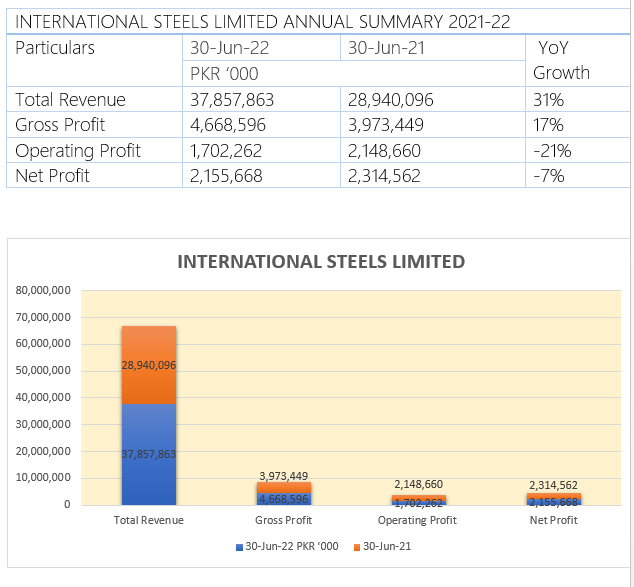Select table cell value 3,973,449

point(385,125)
